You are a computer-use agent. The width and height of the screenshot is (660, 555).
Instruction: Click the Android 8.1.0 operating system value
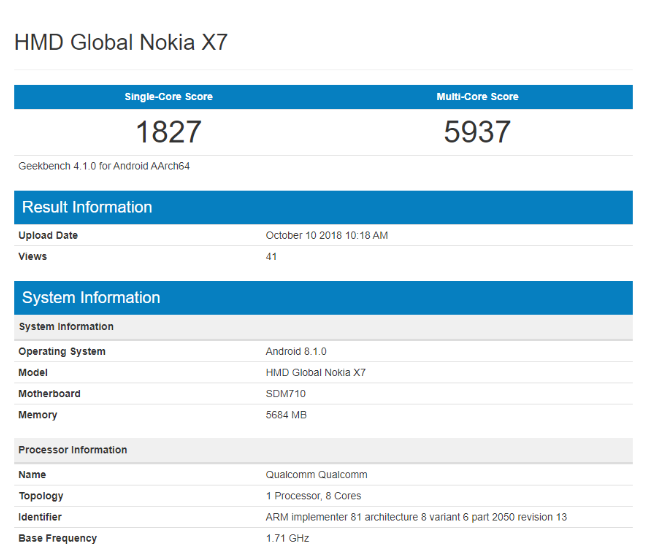[296, 352]
